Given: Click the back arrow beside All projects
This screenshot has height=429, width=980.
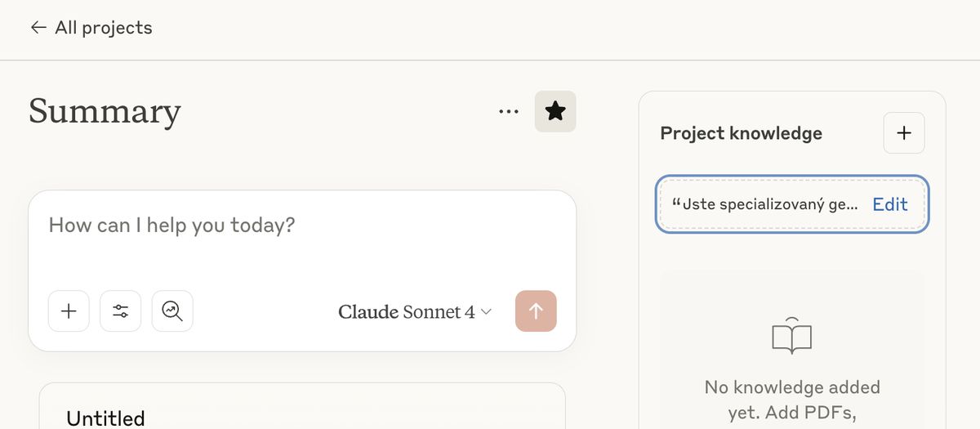Looking at the screenshot, I should (x=38, y=28).
